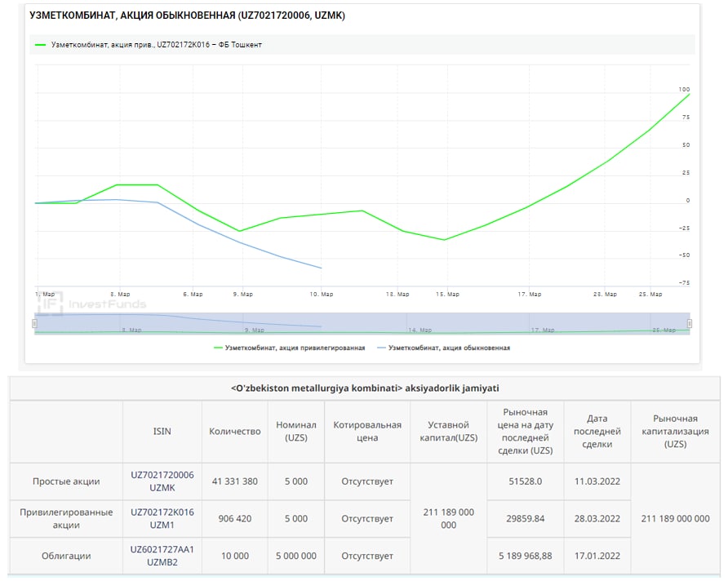Toggle top legend entry 'ФБ Тошкент'
The height and width of the screenshot is (581, 728).
click(156, 45)
